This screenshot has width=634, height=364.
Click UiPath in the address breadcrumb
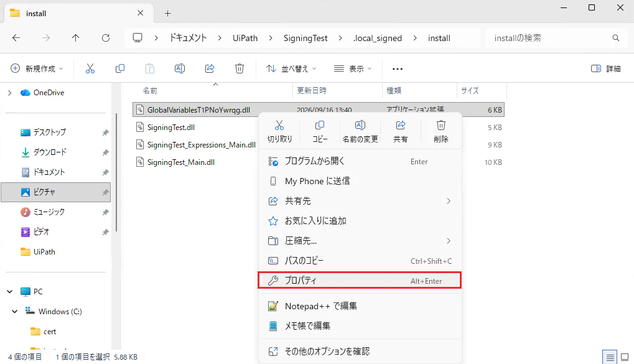click(245, 38)
